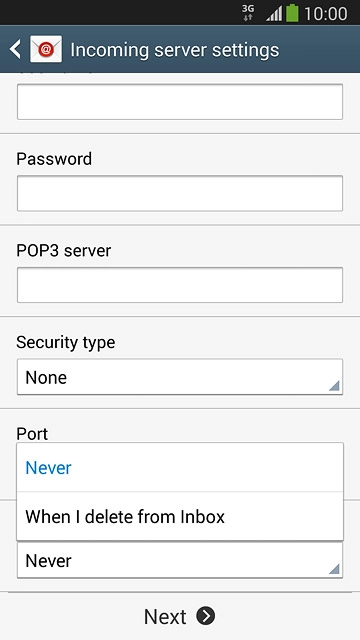
Task: Tap the 3G data indicator icon
Action: (x=247, y=13)
